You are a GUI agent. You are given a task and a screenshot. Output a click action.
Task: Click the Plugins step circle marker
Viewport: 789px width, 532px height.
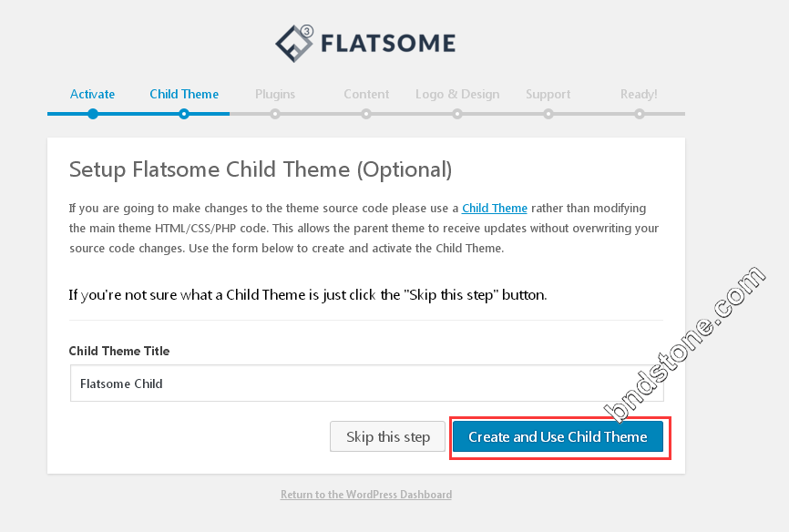(275, 114)
